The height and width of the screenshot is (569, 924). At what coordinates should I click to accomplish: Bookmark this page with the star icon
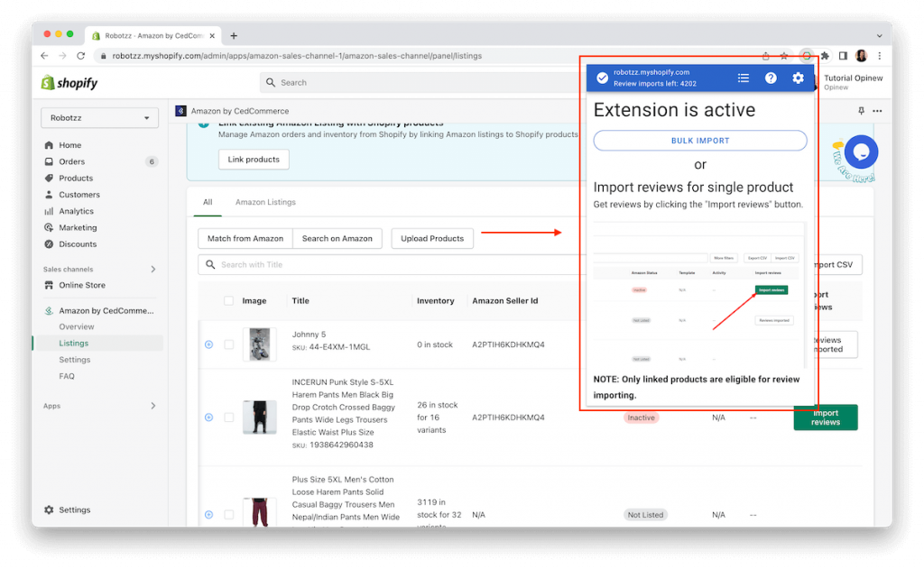(784, 56)
